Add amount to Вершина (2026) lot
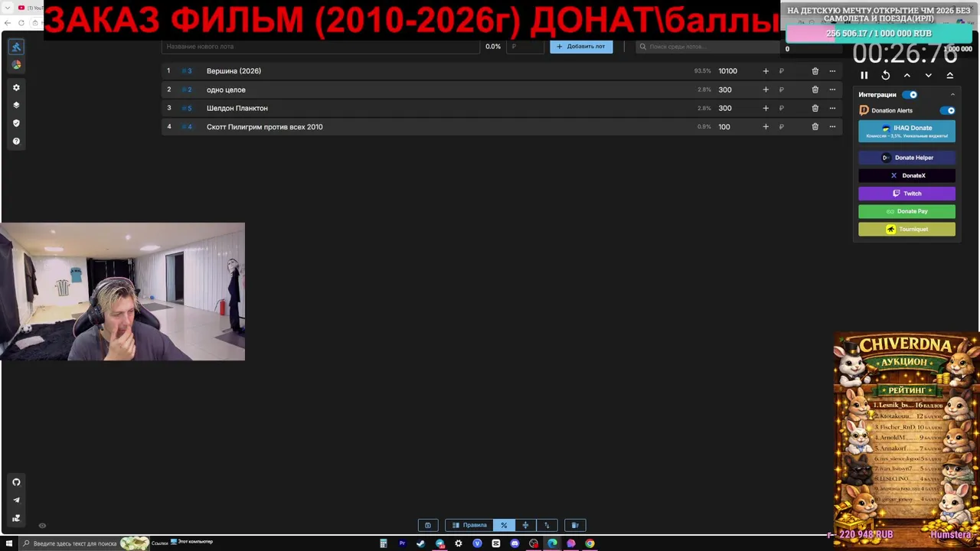Screen dimensions: 980x551 (x=765, y=71)
